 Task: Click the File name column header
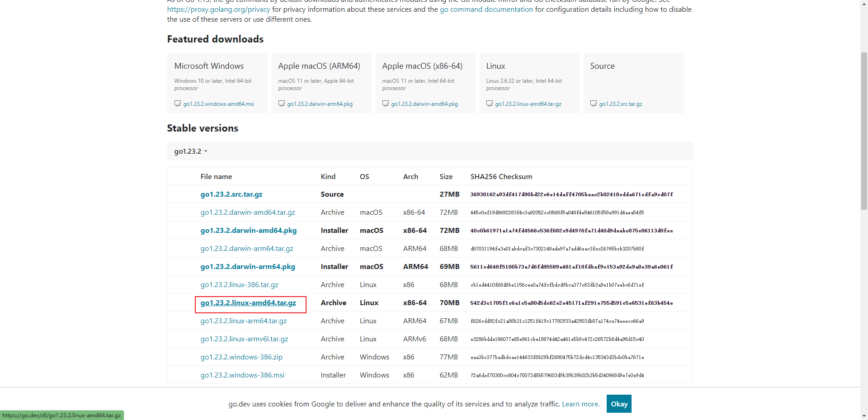point(216,177)
